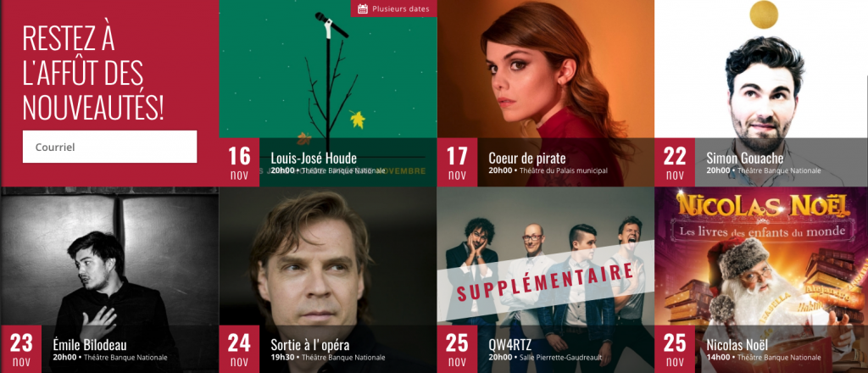Click the Simon Gouache portrait photo

click(x=761, y=70)
